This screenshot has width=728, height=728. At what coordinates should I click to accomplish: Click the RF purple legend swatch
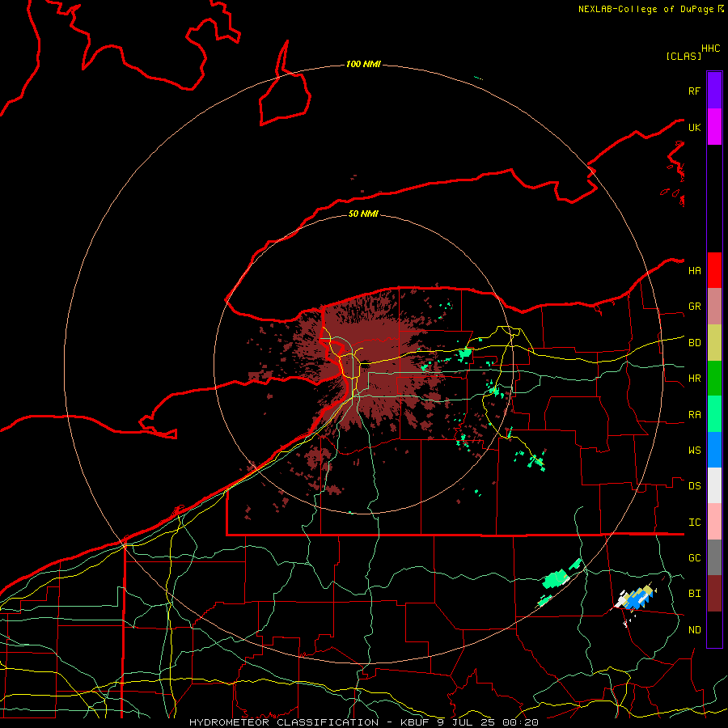pyautogui.click(x=714, y=91)
